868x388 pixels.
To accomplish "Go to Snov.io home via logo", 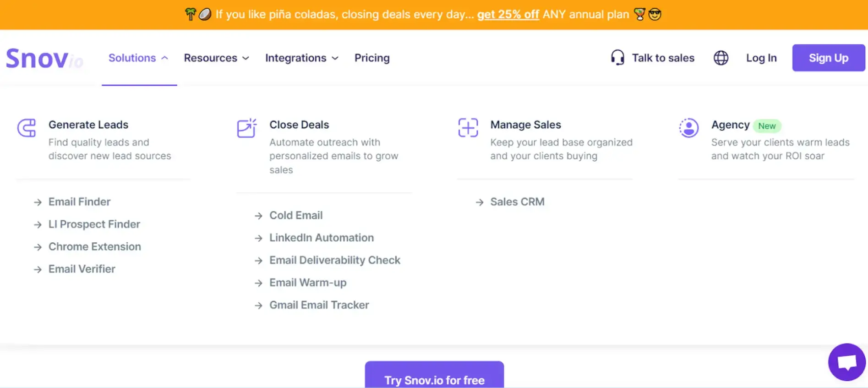I will (x=44, y=59).
